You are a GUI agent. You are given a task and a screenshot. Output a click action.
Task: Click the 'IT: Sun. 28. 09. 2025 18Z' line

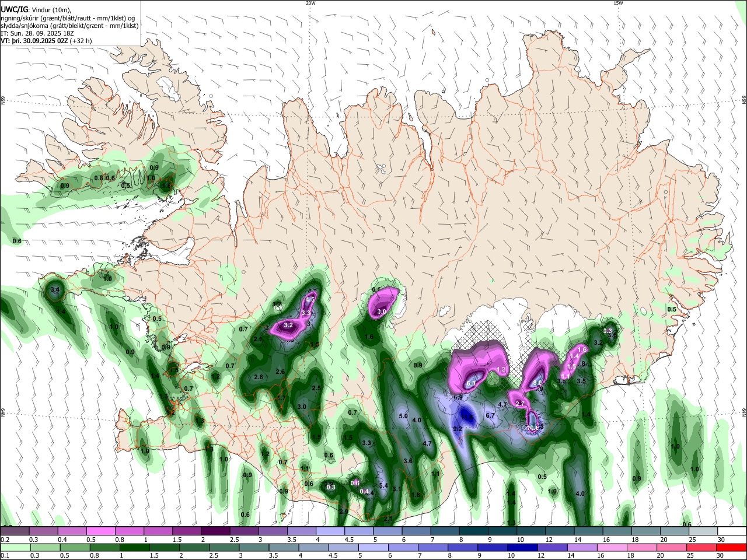coord(37,33)
